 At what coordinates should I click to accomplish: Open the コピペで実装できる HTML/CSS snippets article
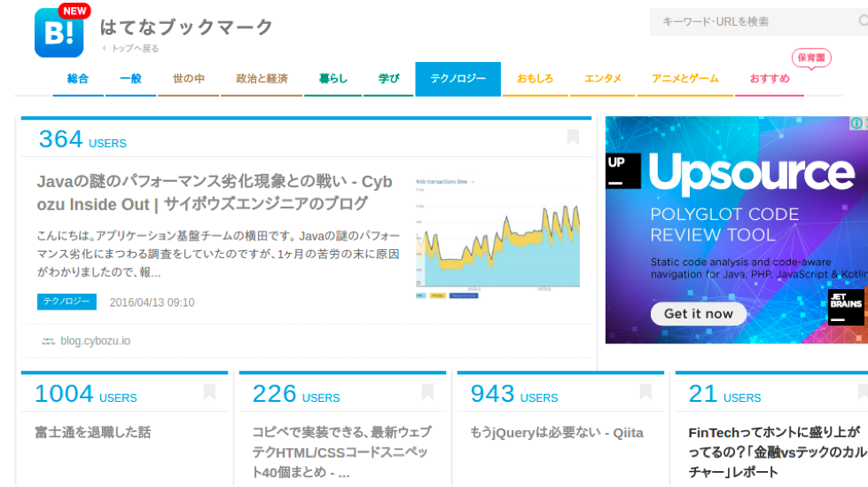coord(341,452)
